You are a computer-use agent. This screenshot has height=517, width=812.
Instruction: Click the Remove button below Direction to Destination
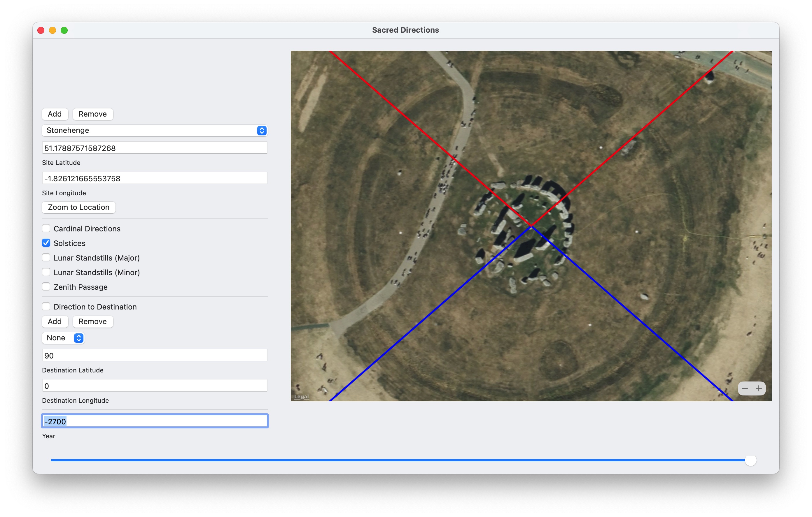[92, 321]
